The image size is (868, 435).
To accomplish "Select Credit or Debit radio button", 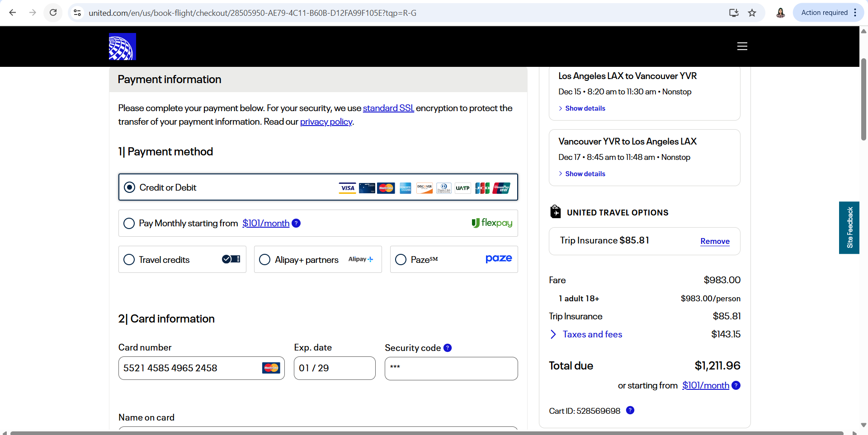I will click(129, 187).
